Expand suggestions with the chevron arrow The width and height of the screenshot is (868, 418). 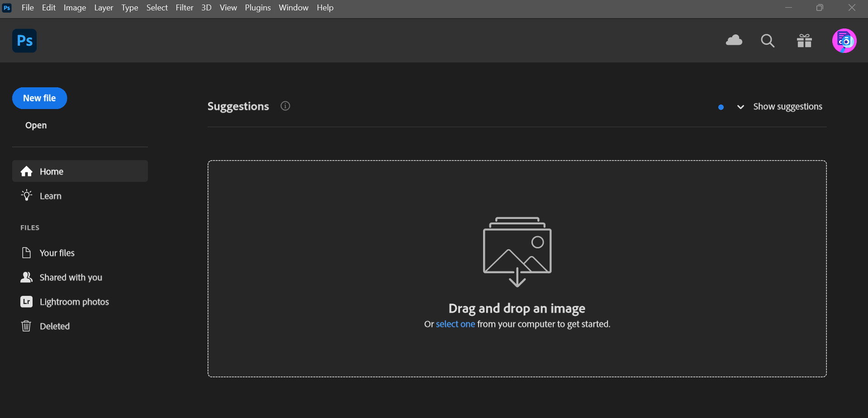[x=740, y=107]
